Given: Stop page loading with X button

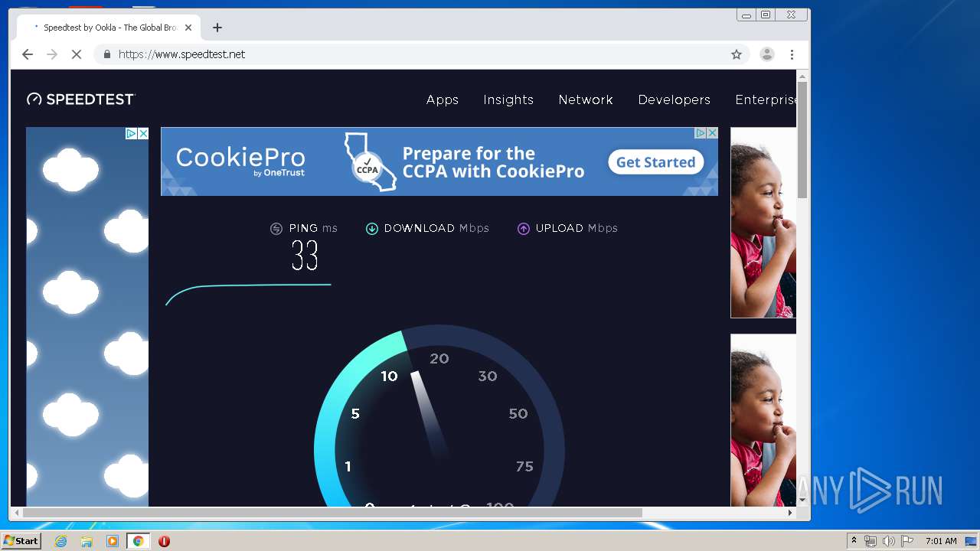Looking at the screenshot, I should pyautogui.click(x=77, y=54).
